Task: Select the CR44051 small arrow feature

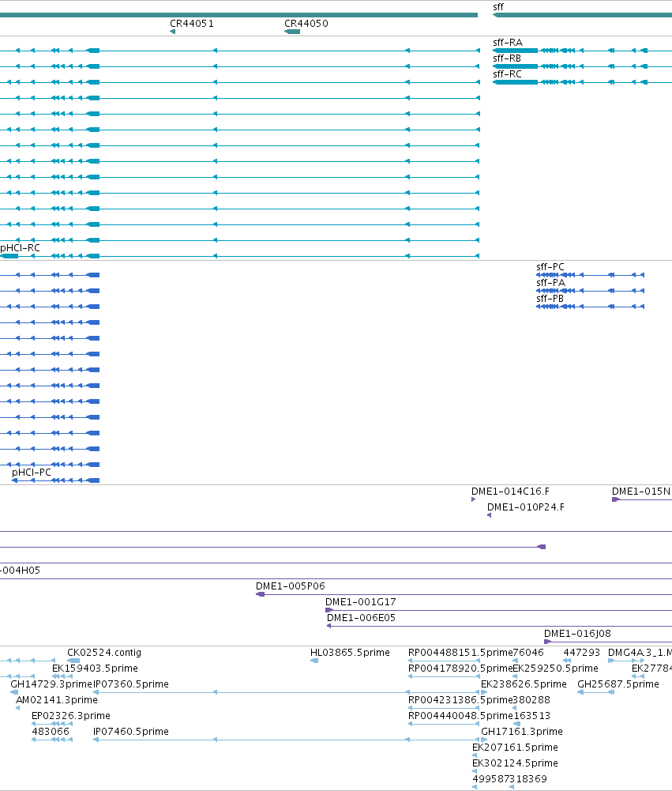Action: [x=172, y=32]
